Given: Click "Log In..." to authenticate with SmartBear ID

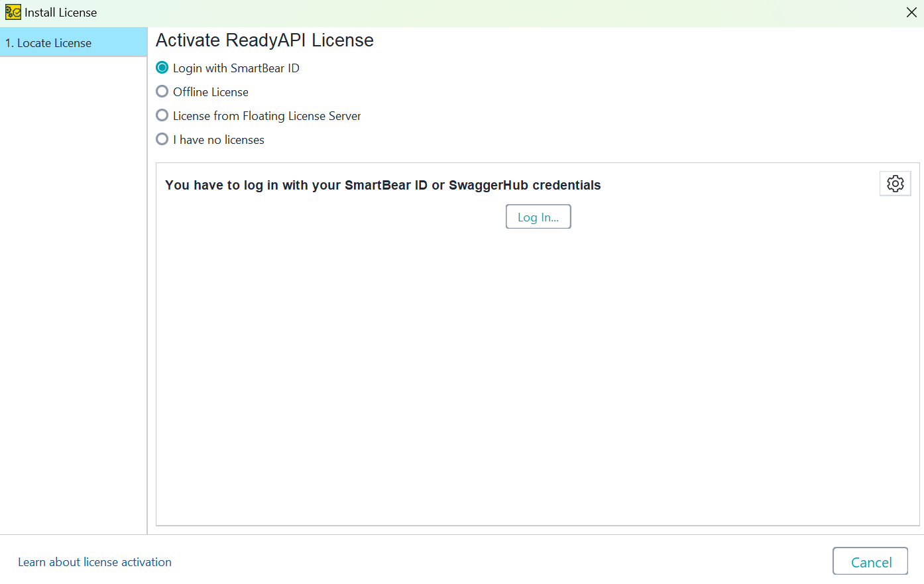Looking at the screenshot, I should pos(538,216).
